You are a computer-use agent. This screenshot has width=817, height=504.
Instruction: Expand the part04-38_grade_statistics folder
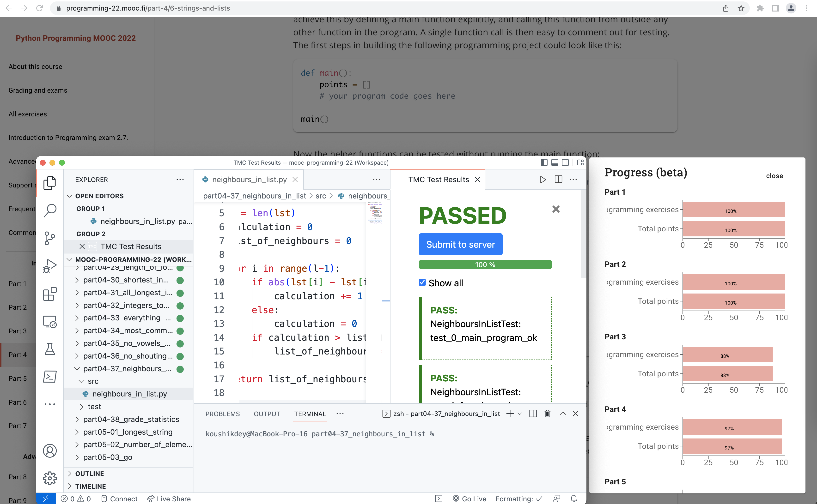pyautogui.click(x=131, y=419)
